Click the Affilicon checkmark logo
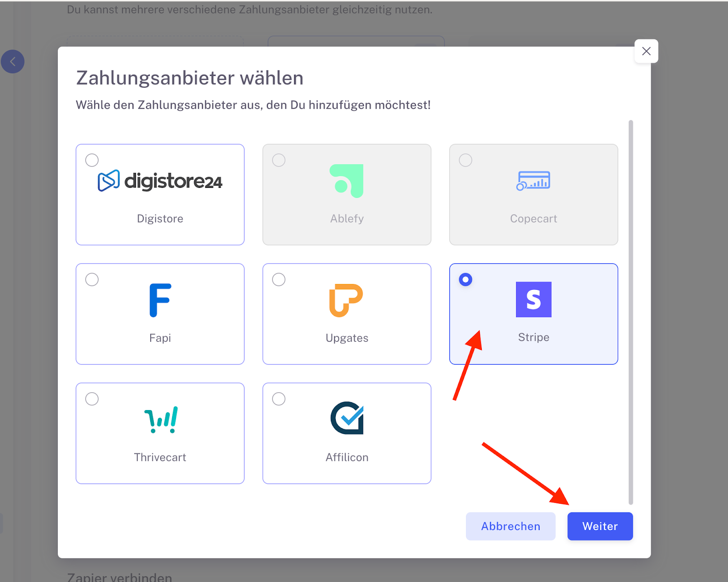Screen dimensions: 728x582 (x=347, y=418)
